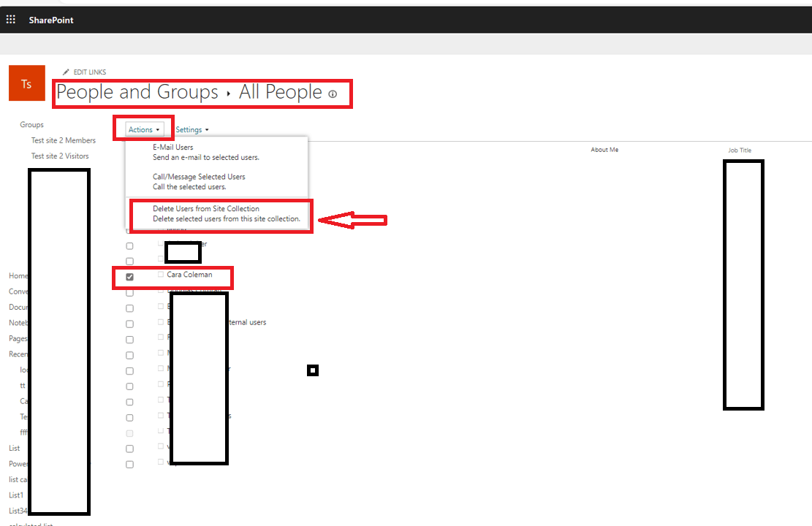Open the SharePoint app launcher waffle

click(11, 20)
